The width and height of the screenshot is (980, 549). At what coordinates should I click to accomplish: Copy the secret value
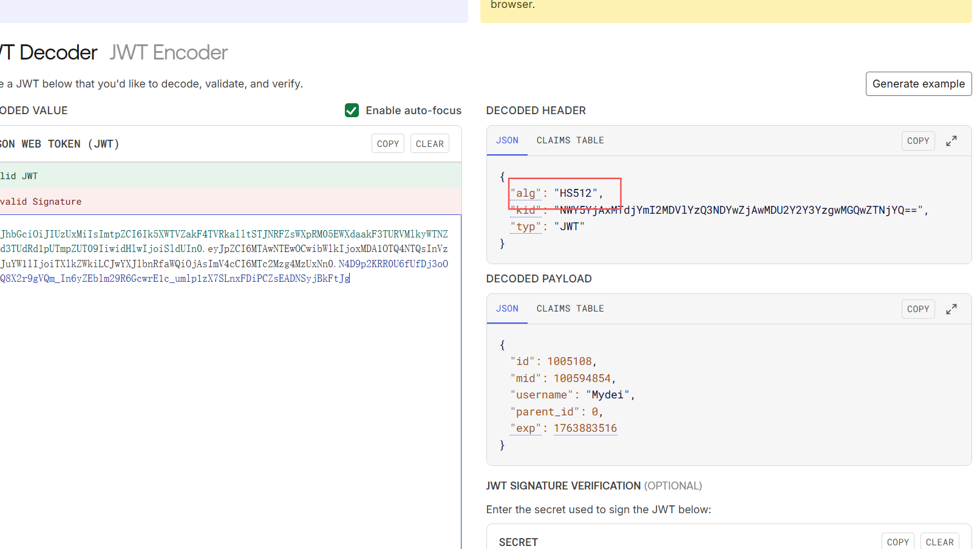898,542
